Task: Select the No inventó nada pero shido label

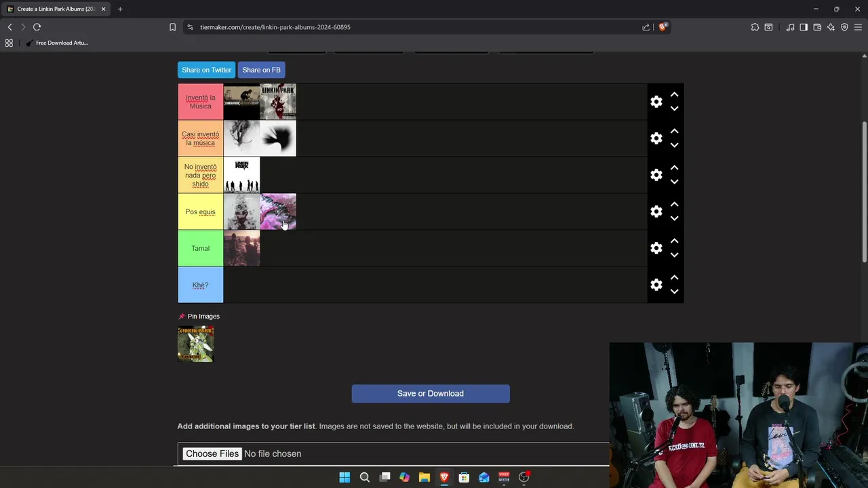Action: pyautogui.click(x=201, y=175)
